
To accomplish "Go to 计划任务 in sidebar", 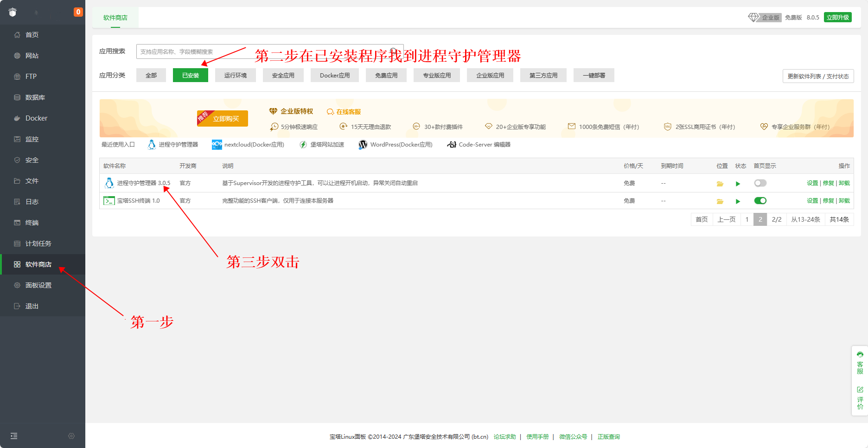I will click(x=38, y=243).
